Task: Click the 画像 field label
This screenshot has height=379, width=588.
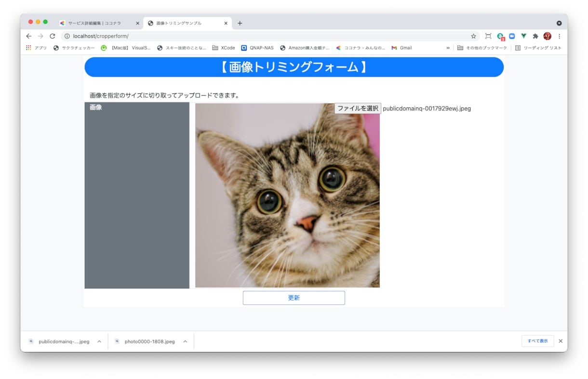Action: [96, 107]
